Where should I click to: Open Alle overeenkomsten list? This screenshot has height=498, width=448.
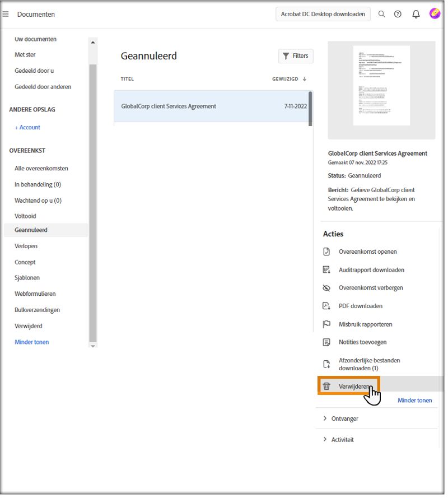tap(41, 168)
